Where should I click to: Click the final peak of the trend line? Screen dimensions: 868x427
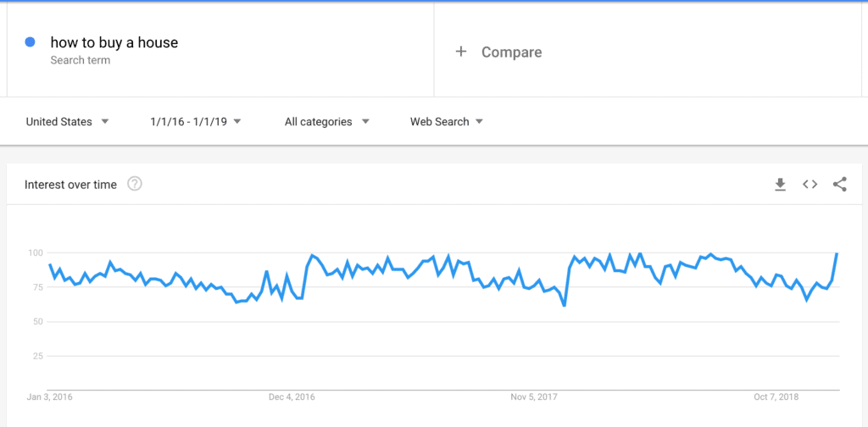pos(837,253)
